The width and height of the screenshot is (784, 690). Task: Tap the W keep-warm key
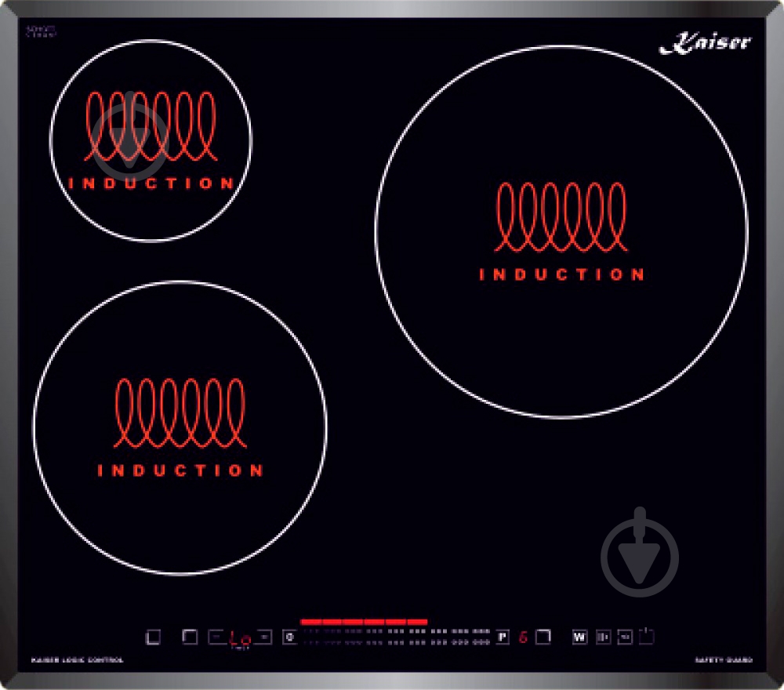pyautogui.click(x=579, y=637)
